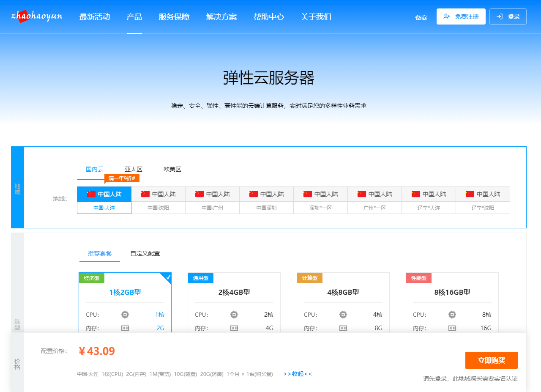The height and width of the screenshot is (392, 541).
Task: Select the 中国·广州 region
Action: (213, 208)
